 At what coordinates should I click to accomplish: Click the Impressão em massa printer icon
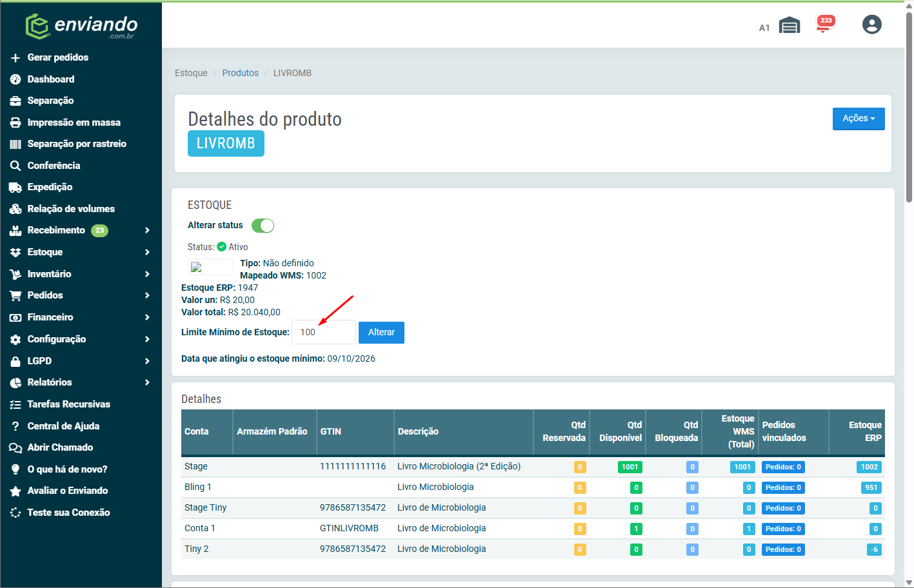[x=15, y=122]
